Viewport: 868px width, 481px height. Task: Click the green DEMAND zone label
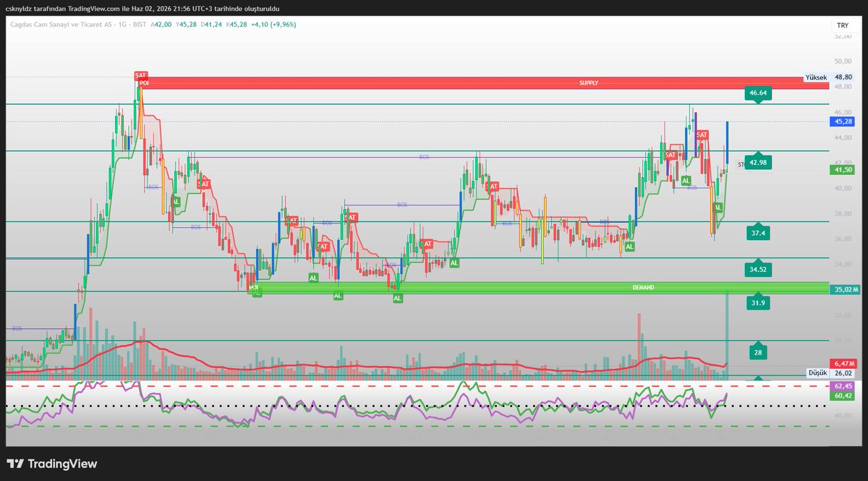642,288
